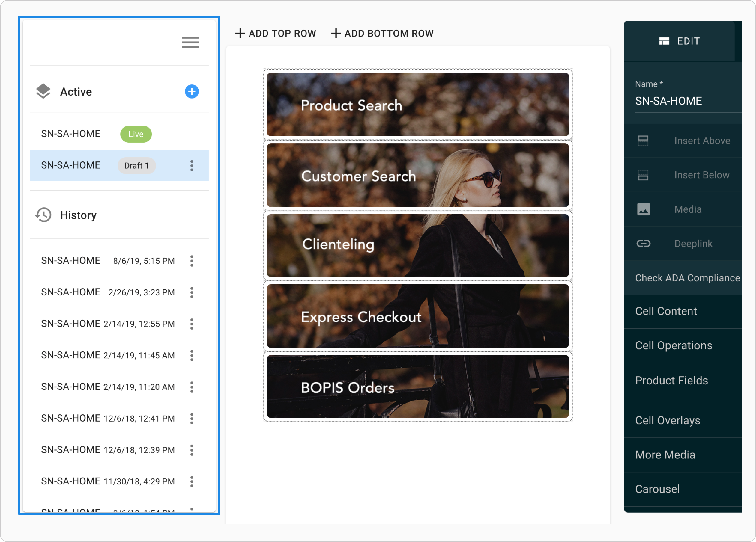Click the Insert Below label

pos(702,175)
